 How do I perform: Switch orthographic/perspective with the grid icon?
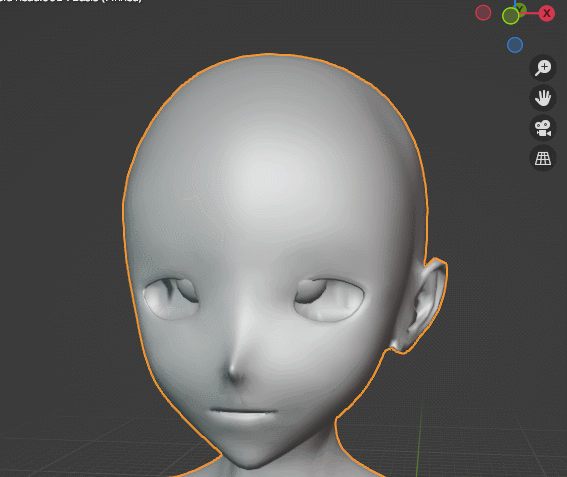[x=543, y=158]
